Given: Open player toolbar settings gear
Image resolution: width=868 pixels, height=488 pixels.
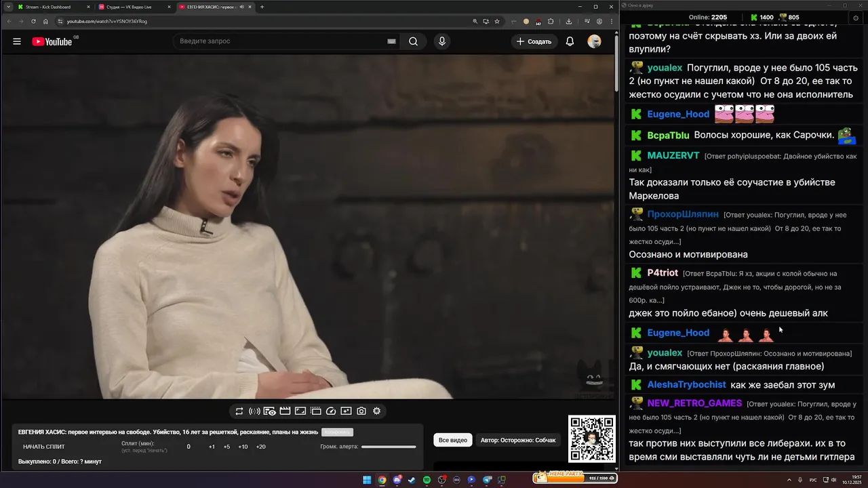Looking at the screenshot, I should click(376, 411).
